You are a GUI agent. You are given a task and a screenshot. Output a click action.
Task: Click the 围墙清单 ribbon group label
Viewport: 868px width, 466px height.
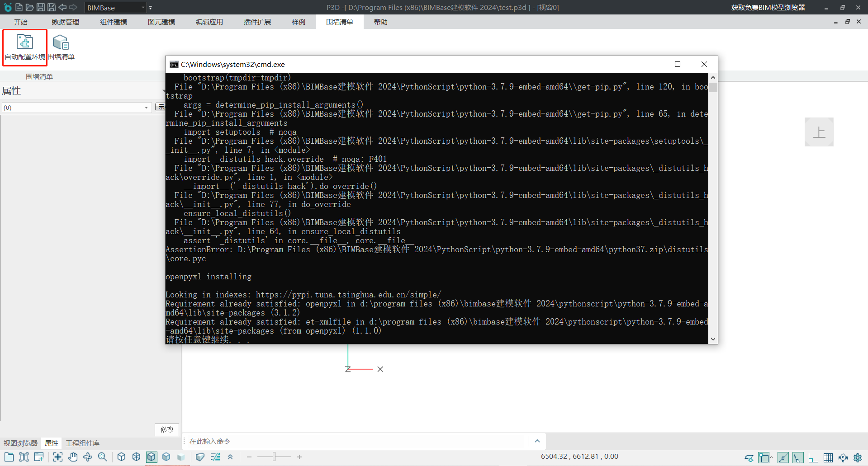coord(39,76)
